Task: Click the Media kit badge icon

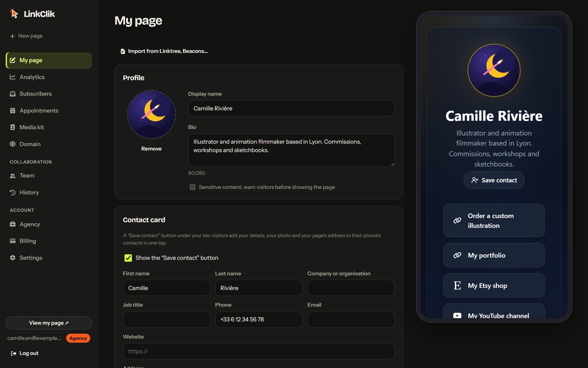Action: point(13,127)
